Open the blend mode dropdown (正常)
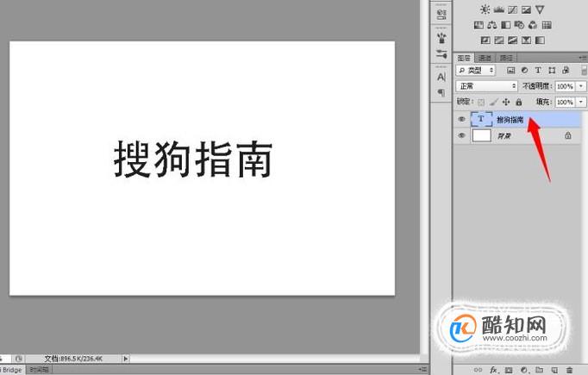The image size is (588, 375). tap(486, 86)
